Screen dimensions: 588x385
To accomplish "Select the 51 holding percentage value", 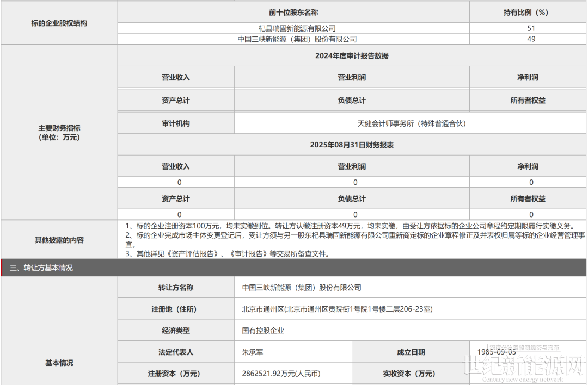I will [531, 28].
